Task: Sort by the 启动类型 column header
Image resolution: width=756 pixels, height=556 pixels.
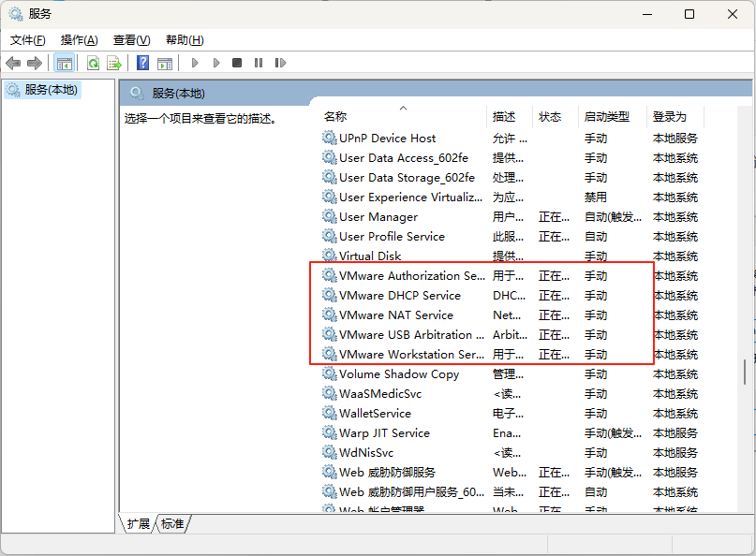Action: pyautogui.click(x=606, y=117)
